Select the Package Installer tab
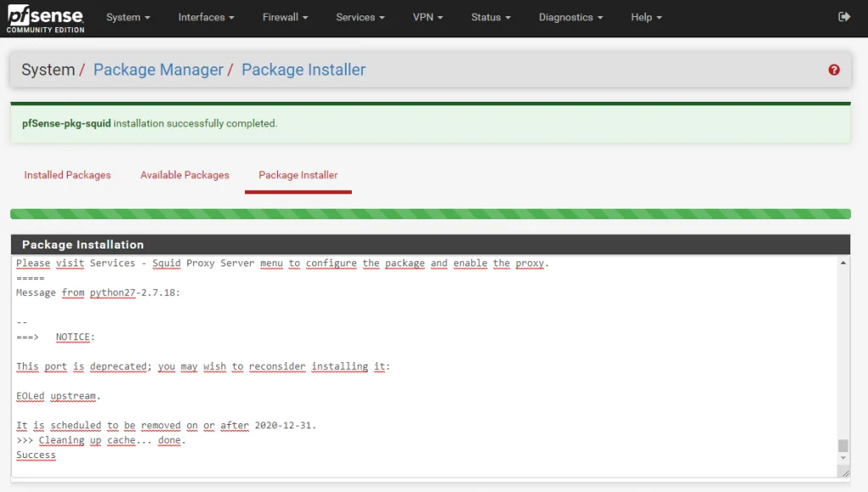868x492 pixels. [298, 175]
